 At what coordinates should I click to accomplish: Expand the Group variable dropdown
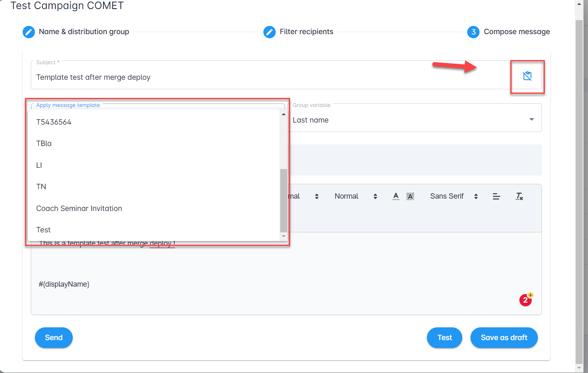coord(531,120)
